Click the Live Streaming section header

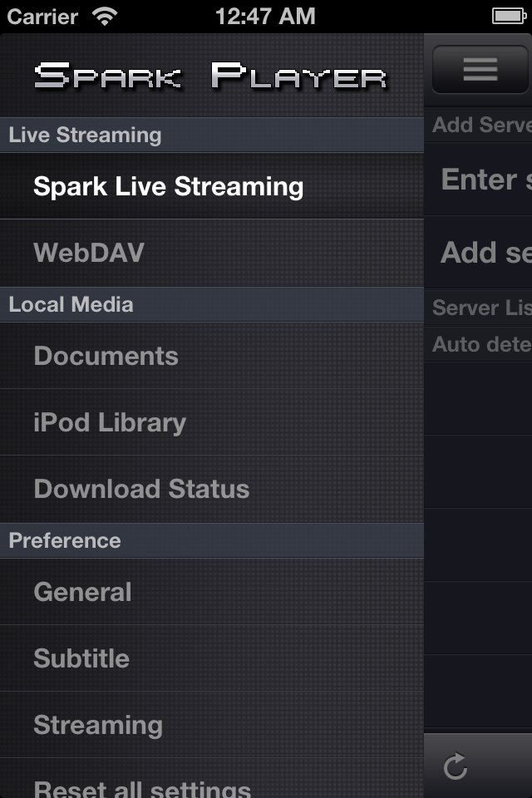point(212,135)
